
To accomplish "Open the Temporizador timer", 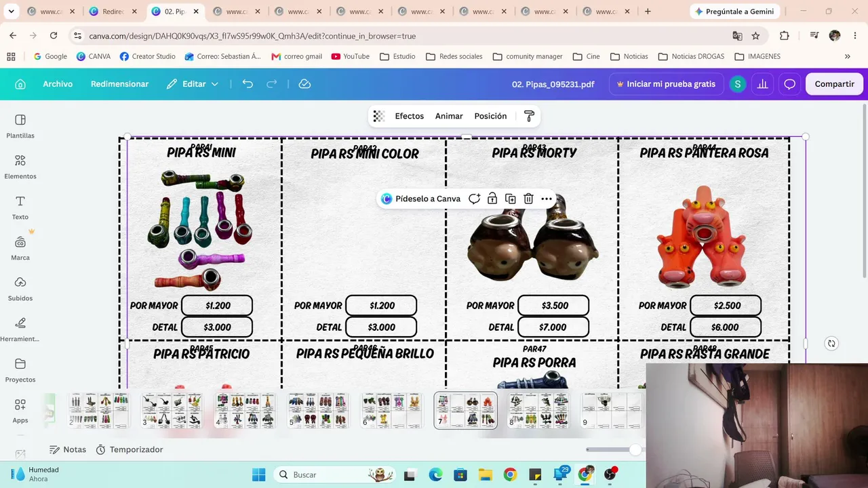I will (x=130, y=449).
